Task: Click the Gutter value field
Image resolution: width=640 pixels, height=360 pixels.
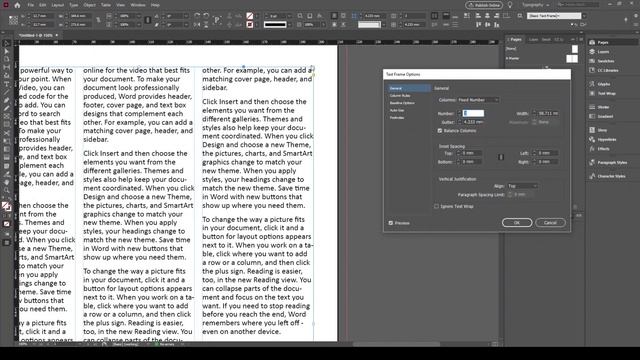Action: click(473, 122)
